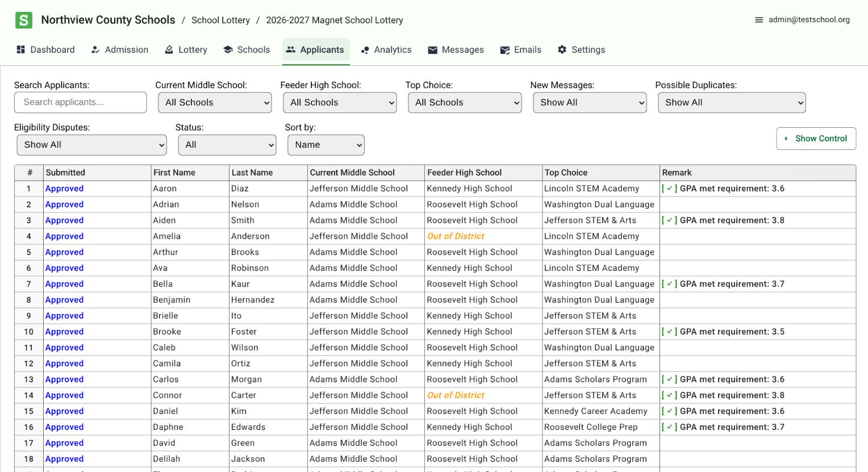Expand the New Messages filter

tap(590, 103)
